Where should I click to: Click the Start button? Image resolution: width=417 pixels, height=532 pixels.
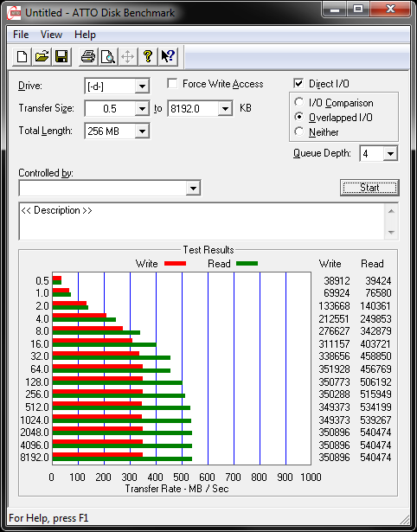pyautogui.click(x=369, y=188)
